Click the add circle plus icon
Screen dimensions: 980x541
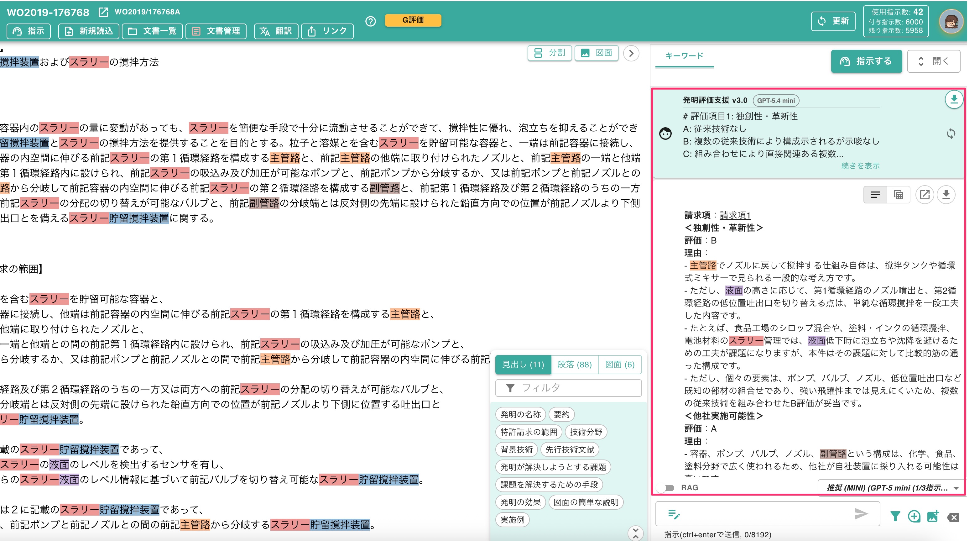914,517
